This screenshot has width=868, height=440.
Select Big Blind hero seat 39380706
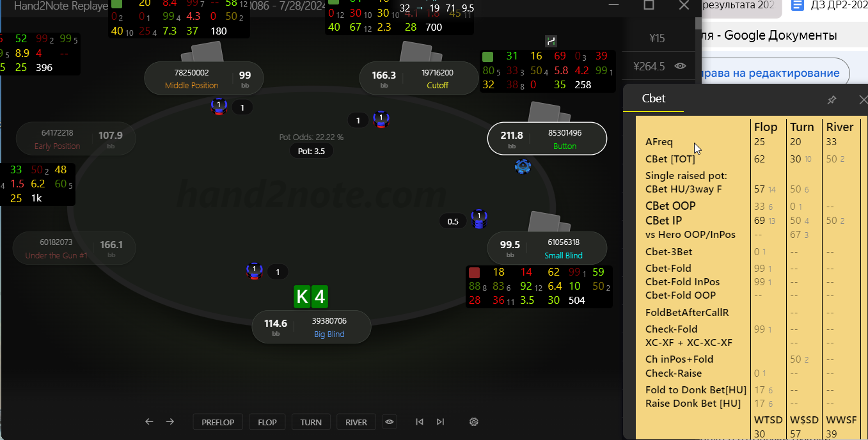click(312, 327)
